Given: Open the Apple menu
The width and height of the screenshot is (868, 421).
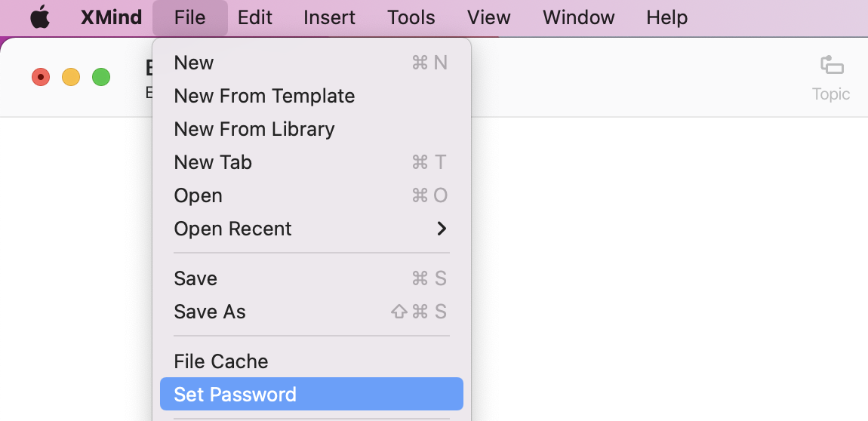Looking at the screenshot, I should coord(41,17).
